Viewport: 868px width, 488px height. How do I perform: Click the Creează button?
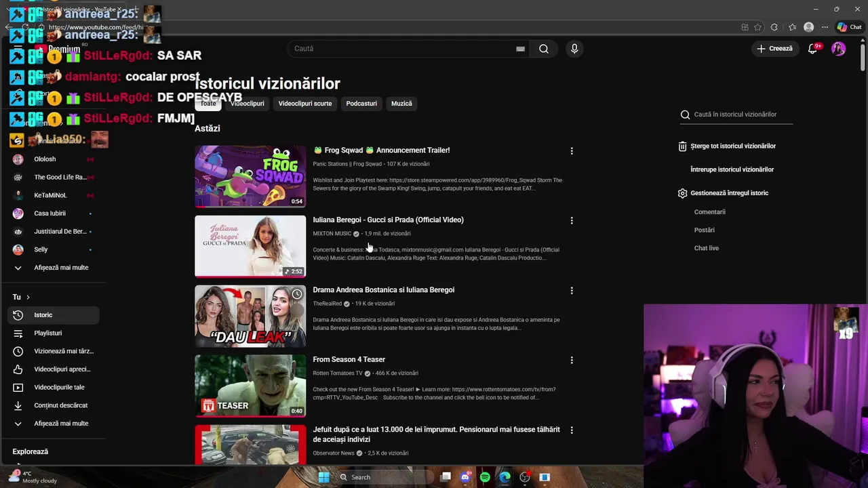[x=775, y=49]
